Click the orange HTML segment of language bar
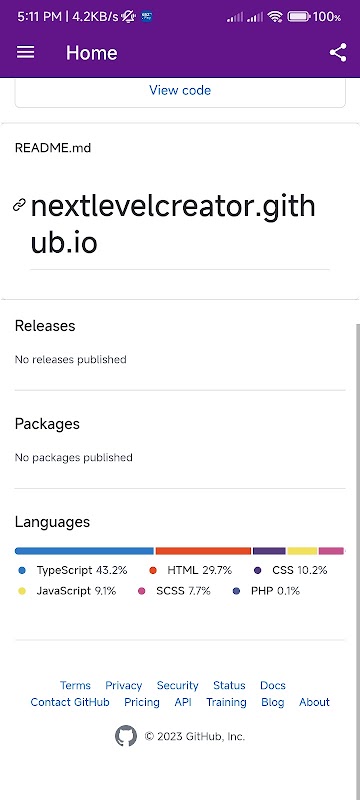The image size is (360, 800). [x=203, y=551]
